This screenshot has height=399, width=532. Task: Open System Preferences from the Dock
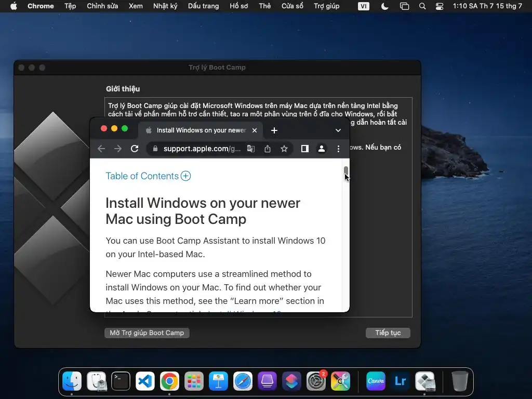point(316,381)
